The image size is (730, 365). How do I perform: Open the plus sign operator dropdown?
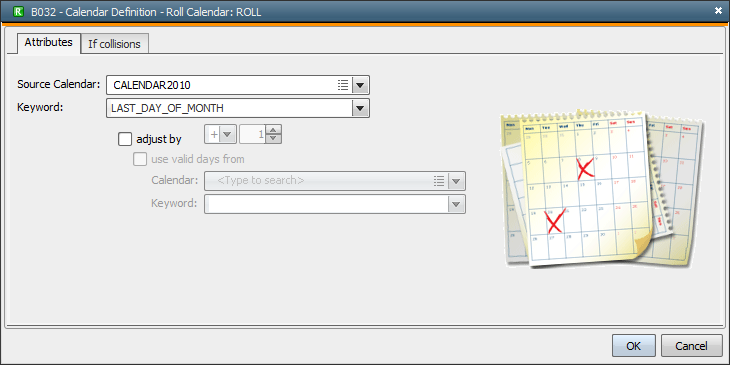pos(221,134)
